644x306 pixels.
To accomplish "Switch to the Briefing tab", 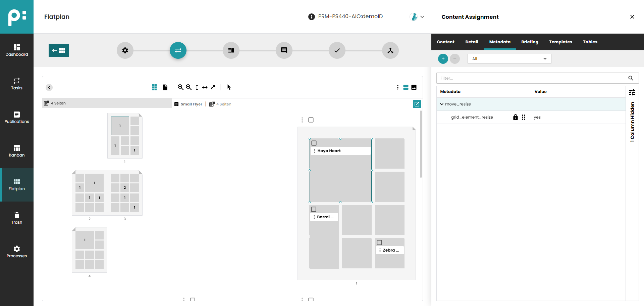I will [x=530, y=42].
